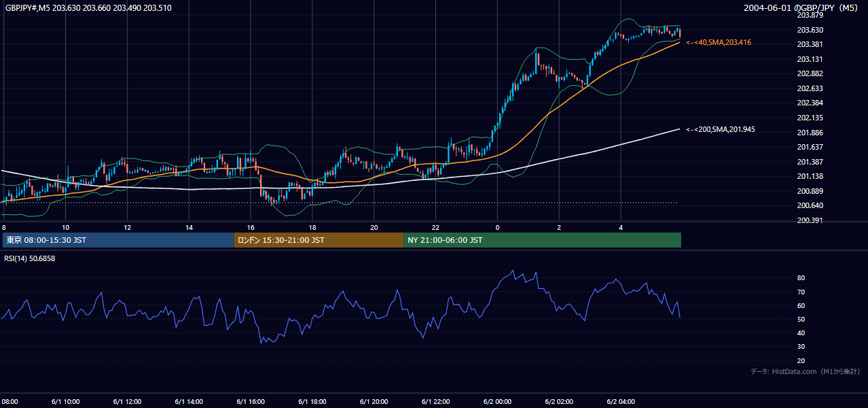Click hour tick '10' under the price chart
Viewport: 868px width, 408px height.
tap(66, 227)
